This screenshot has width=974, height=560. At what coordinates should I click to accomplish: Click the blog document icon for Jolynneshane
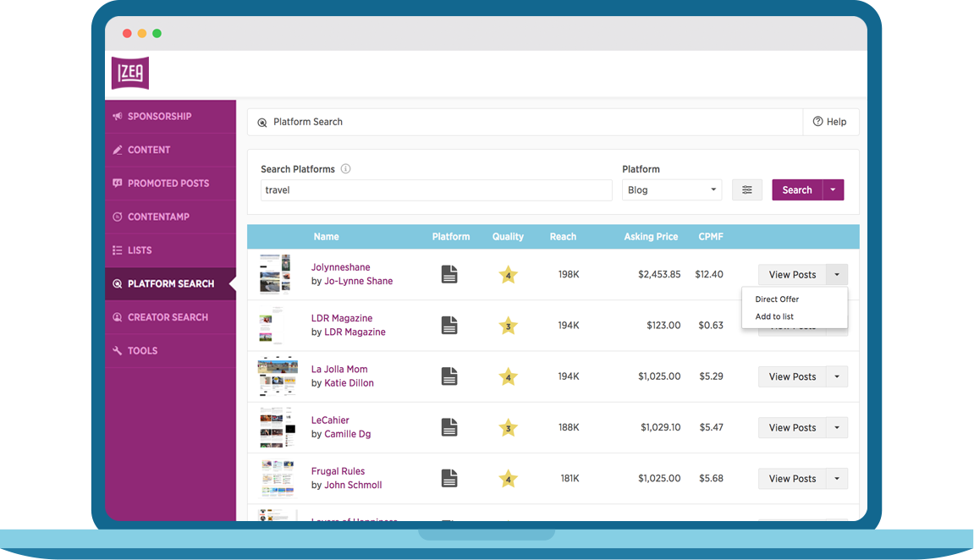(449, 274)
